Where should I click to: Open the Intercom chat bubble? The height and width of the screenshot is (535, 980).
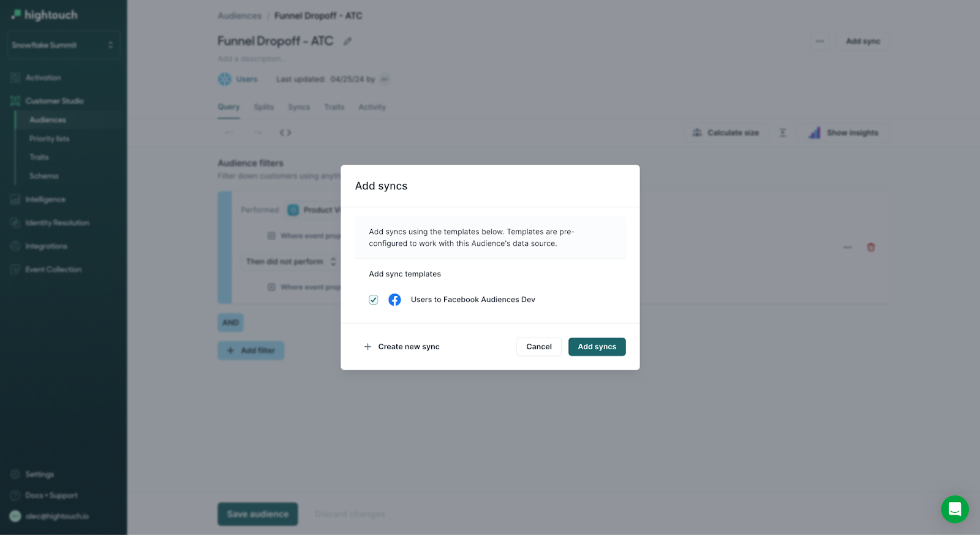pos(954,509)
